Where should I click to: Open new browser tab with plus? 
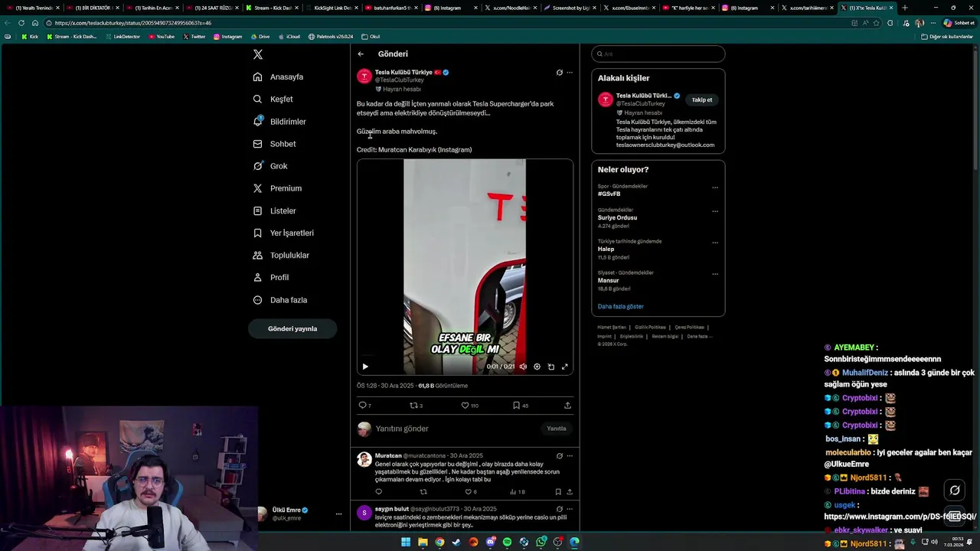pos(905,8)
